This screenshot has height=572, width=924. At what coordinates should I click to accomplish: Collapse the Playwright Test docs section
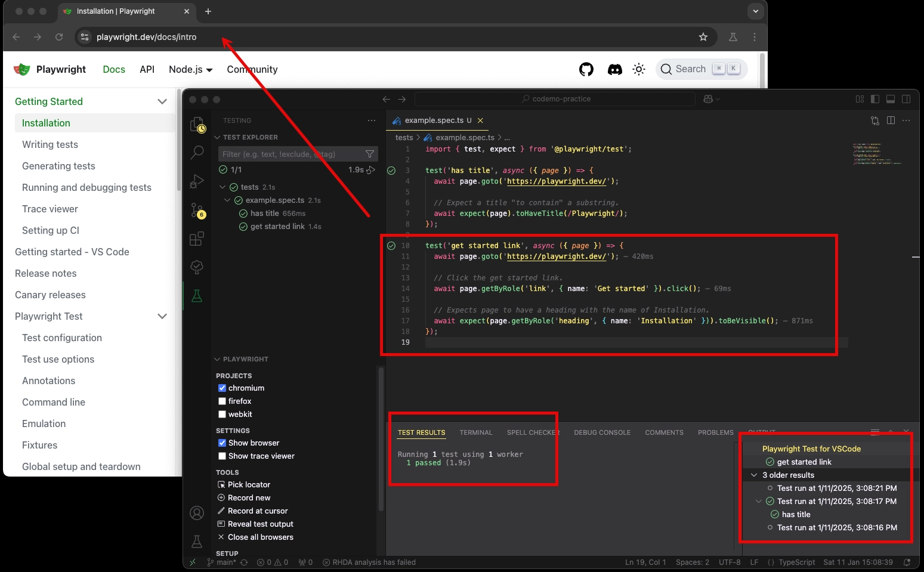(162, 316)
